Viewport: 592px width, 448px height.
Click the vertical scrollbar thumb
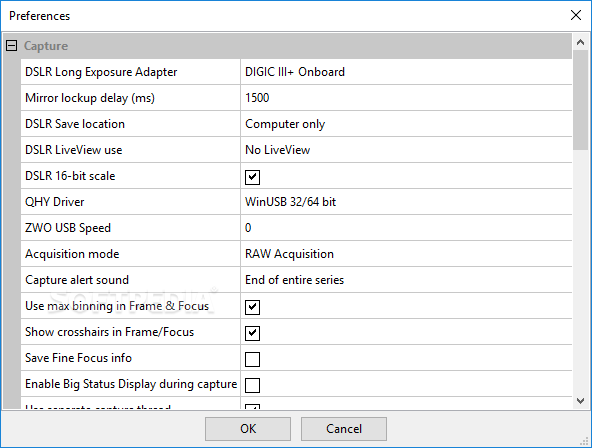pos(581,100)
